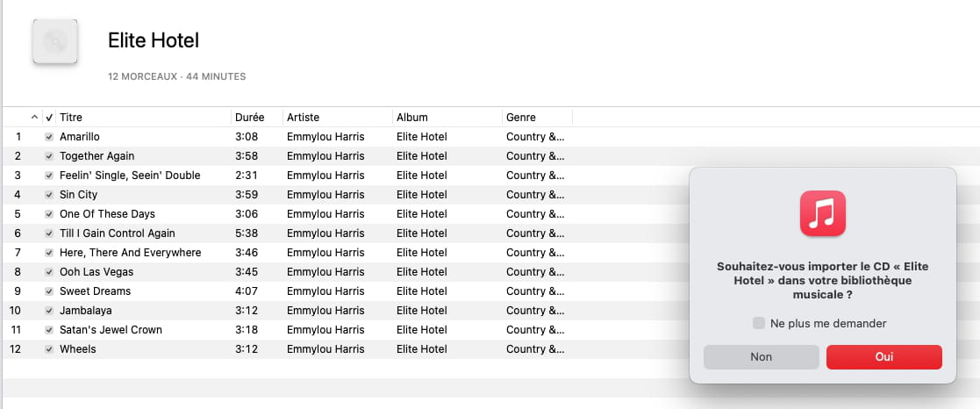The height and width of the screenshot is (409, 980).
Task: Sort tracks by the Artiste column
Action: click(338, 117)
